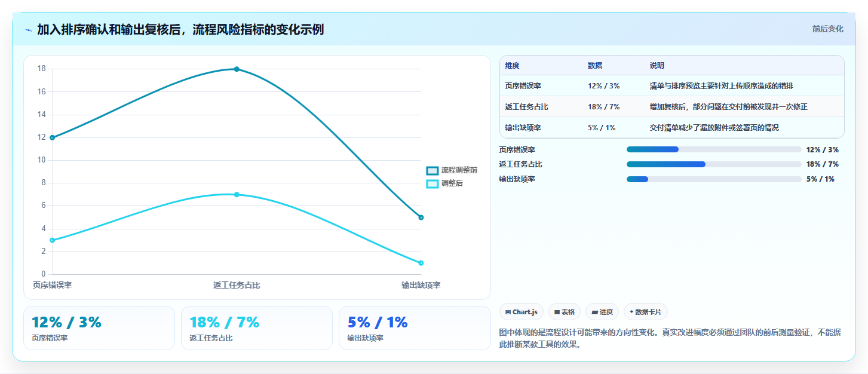The width and height of the screenshot is (868, 374).
Task: Click the 调整后 data point at 1
Action: pos(421,263)
